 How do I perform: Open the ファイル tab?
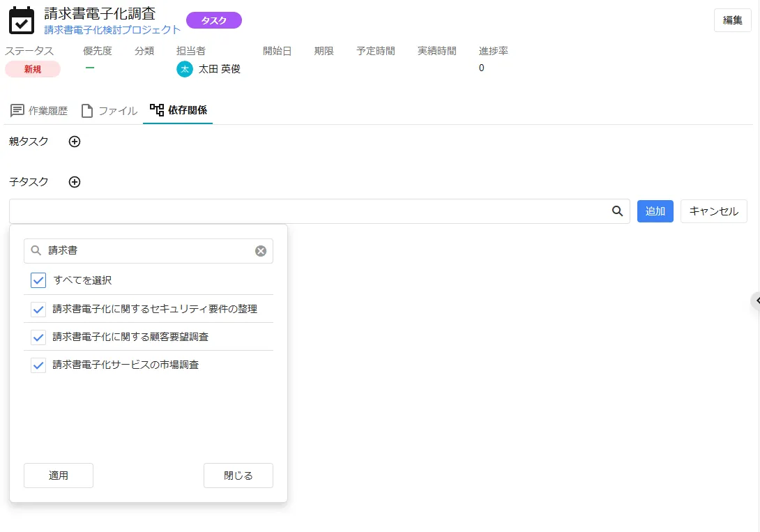point(108,110)
